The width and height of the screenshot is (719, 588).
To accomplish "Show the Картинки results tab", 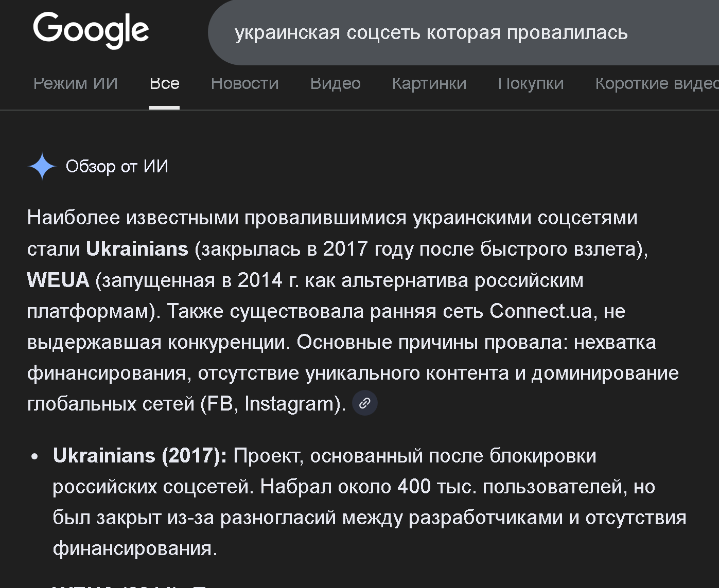I will (x=429, y=83).
